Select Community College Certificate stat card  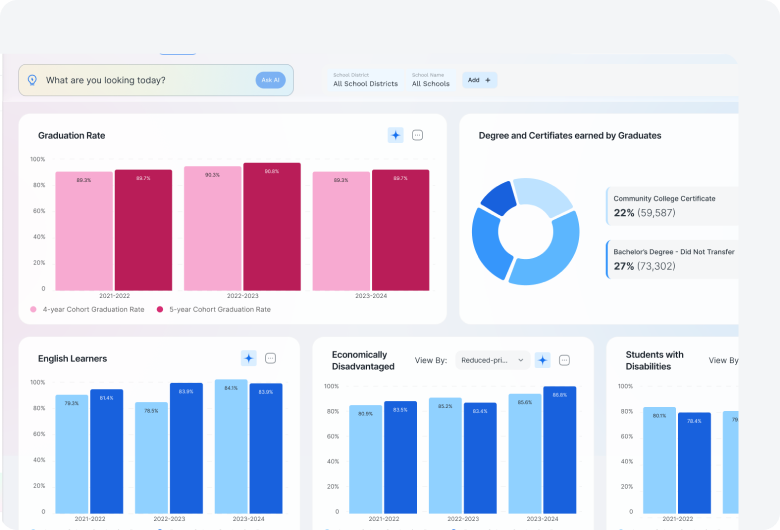(x=672, y=206)
